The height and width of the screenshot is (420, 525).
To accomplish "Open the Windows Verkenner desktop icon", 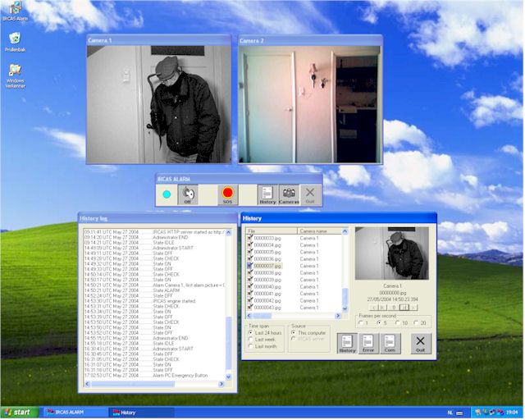I will (15, 76).
